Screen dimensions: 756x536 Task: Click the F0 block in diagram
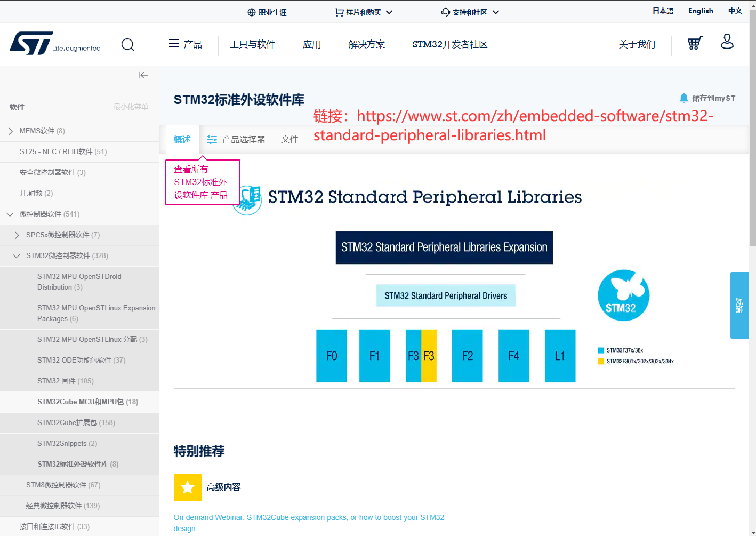pos(332,356)
